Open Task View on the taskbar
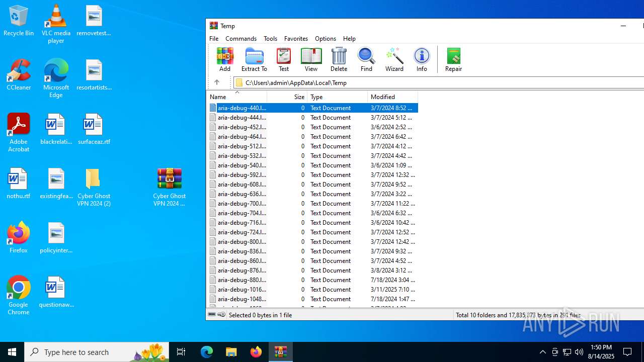This screenshot has height=362, width=644. (x=181, y=352)
